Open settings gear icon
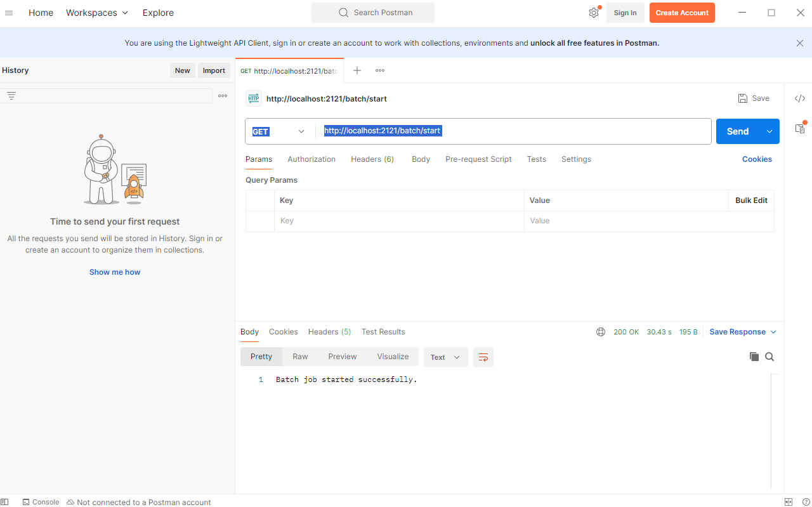The image size is (812, 507). click(x=594, y=13)
